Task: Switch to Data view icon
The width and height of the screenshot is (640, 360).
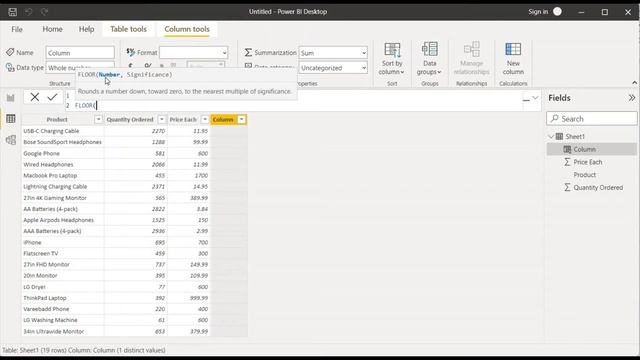Action: tap(11, 119)
